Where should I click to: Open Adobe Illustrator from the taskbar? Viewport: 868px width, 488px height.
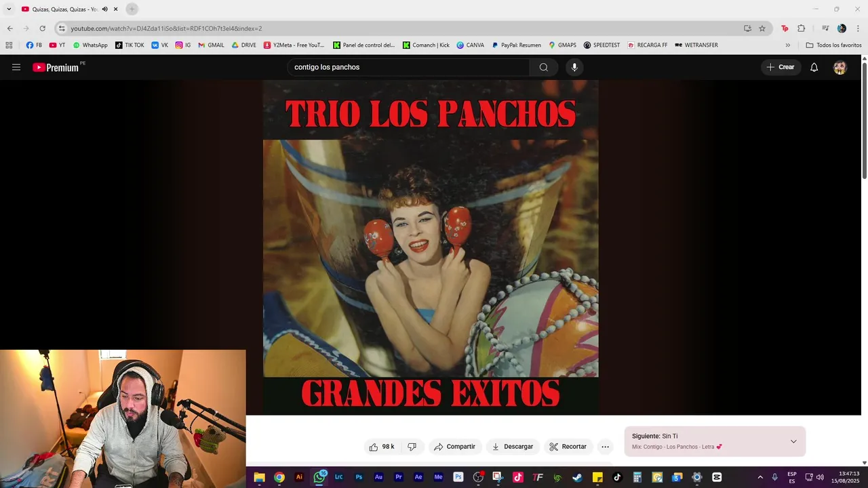coord(299,477)
